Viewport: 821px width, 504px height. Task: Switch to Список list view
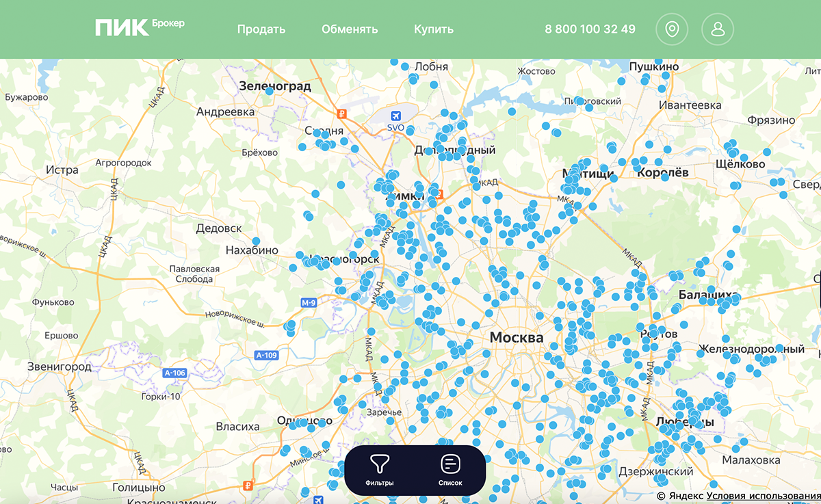[450, 470]
